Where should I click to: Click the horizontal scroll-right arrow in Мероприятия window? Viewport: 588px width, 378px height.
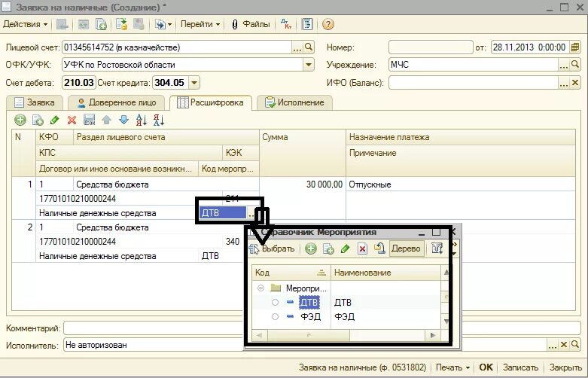click(x=433, y=335)
